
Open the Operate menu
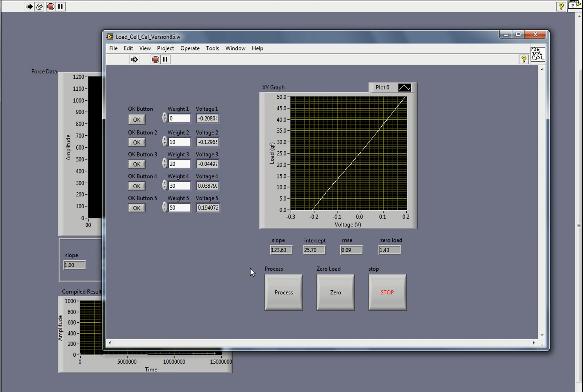[x=190, y=48]
